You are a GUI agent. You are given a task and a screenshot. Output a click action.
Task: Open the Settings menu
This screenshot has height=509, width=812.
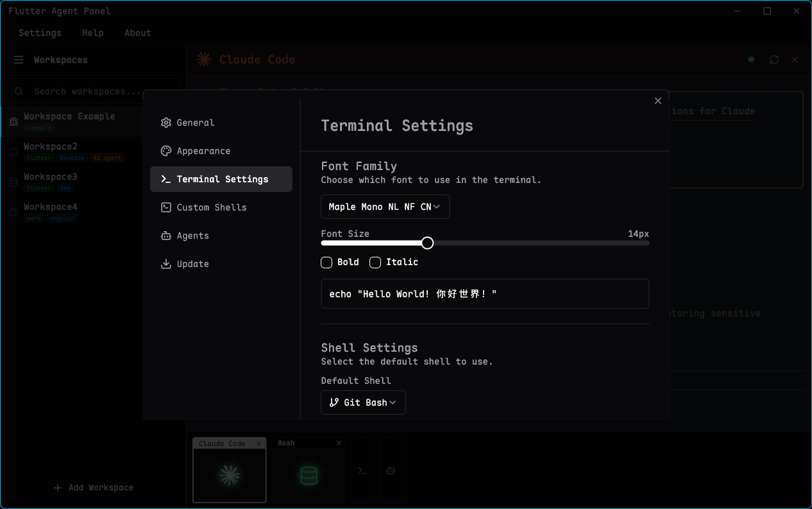[40, 33]
